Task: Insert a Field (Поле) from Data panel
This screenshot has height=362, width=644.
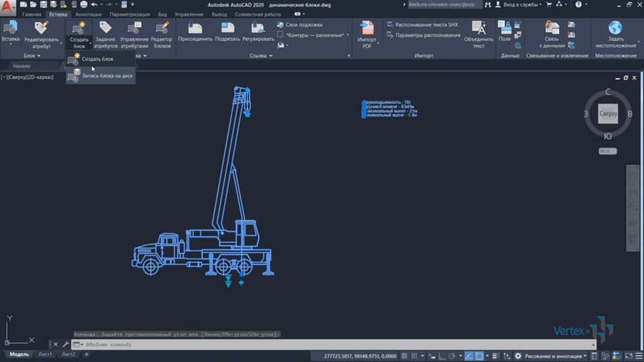Action: coord(504,31)
